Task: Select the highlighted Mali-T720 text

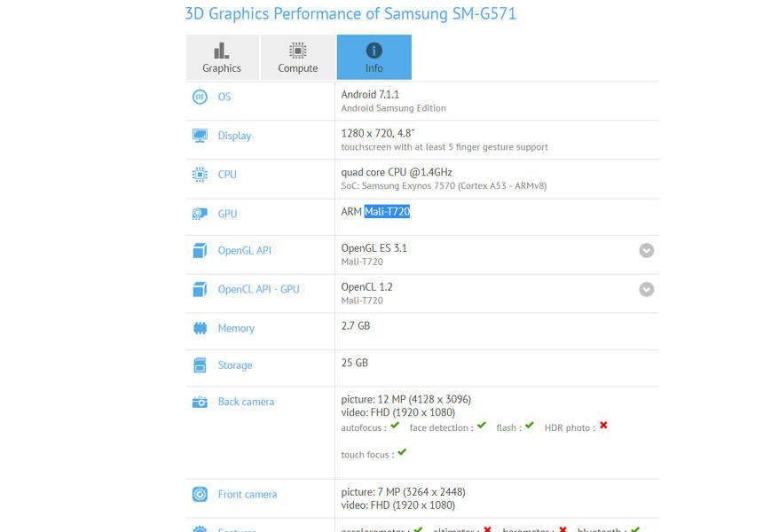Action: point(388,212)
